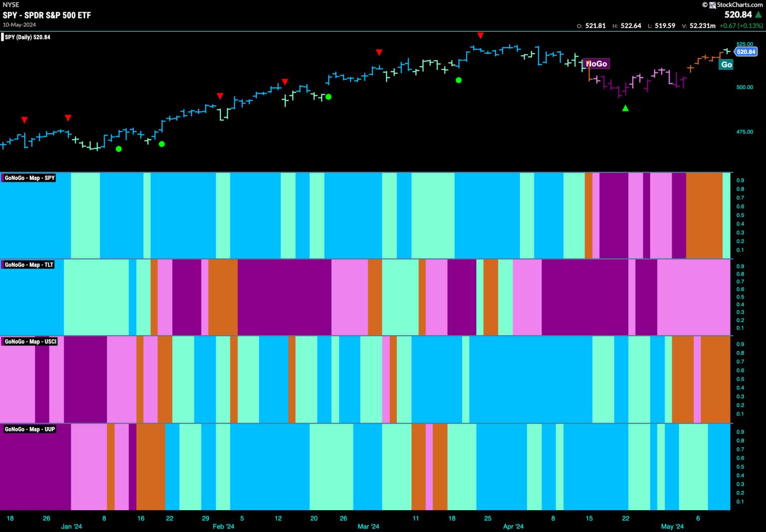
Task: Click the StockCharts.com logo
Action: click(735, 4)
